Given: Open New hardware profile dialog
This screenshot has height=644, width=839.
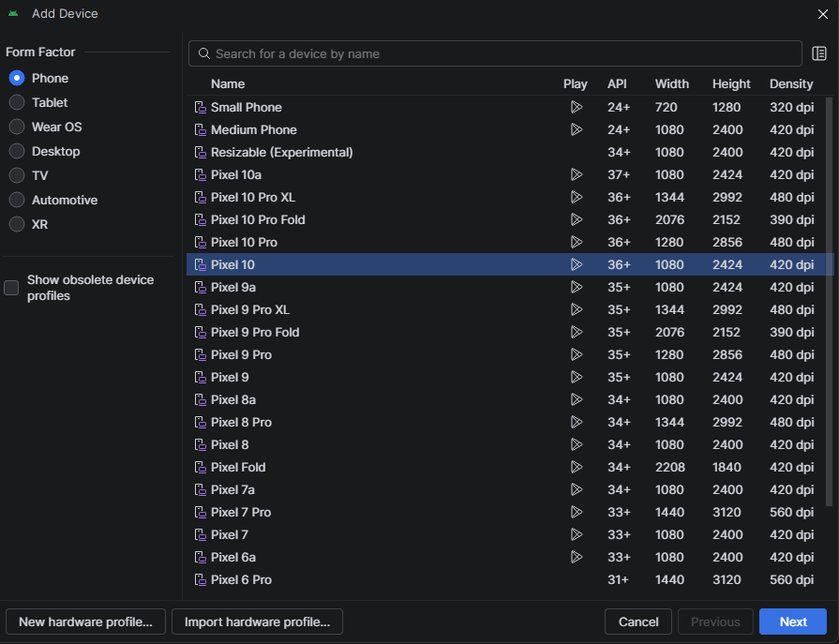Looking at the screenshot, I should click(85, 622).
